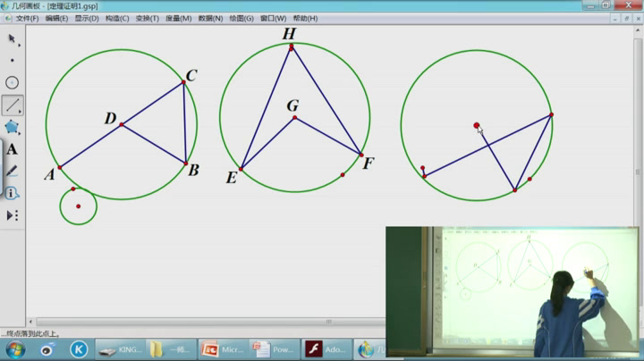The image size is (644, 361).
Task: Choose the Compass circle tool
Action: coord(12,83)
